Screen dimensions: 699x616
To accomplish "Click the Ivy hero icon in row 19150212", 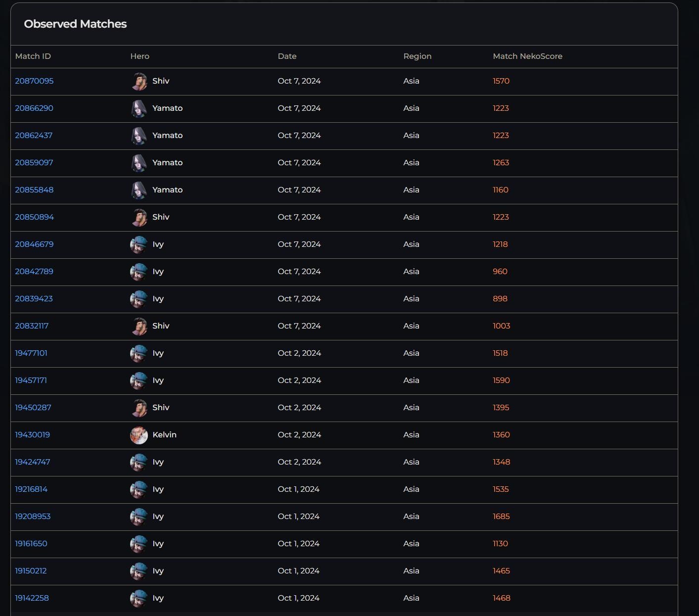I will point(139,571).
